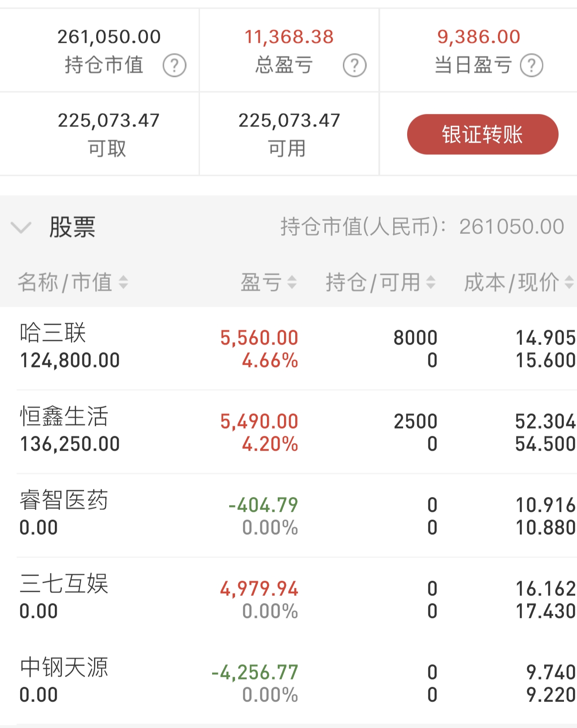
Task: Click 持仓市值(人民币) summary text
Action: coord(422,227)
